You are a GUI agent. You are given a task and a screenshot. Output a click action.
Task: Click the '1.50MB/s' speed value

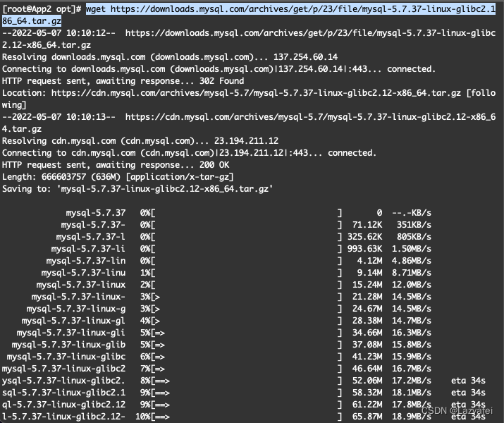point(412,249)
